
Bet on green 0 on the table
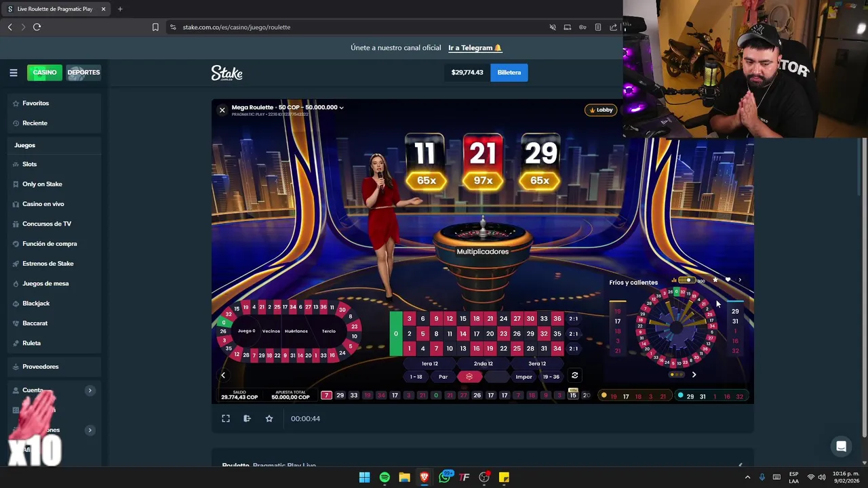[x=395, y=333]
